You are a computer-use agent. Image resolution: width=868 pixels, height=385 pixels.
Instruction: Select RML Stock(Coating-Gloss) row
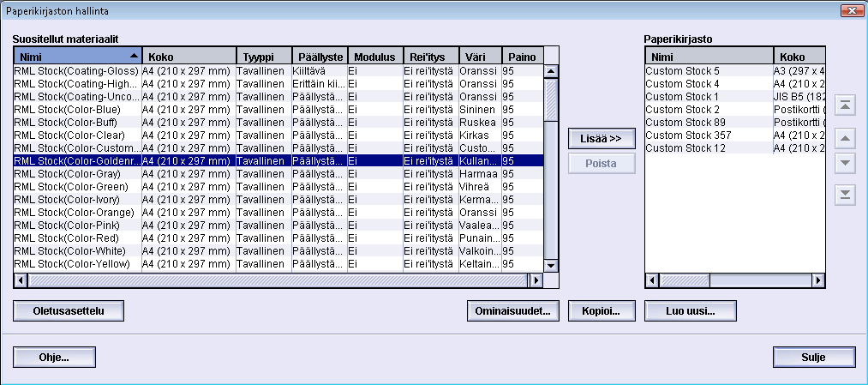pyautogui.click(x=278, y=71)
